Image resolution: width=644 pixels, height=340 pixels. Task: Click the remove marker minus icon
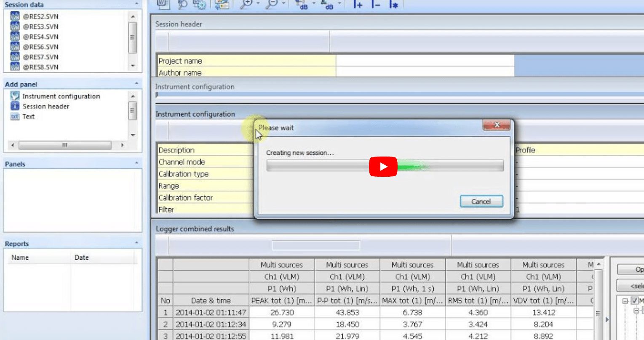click(375, 4)
